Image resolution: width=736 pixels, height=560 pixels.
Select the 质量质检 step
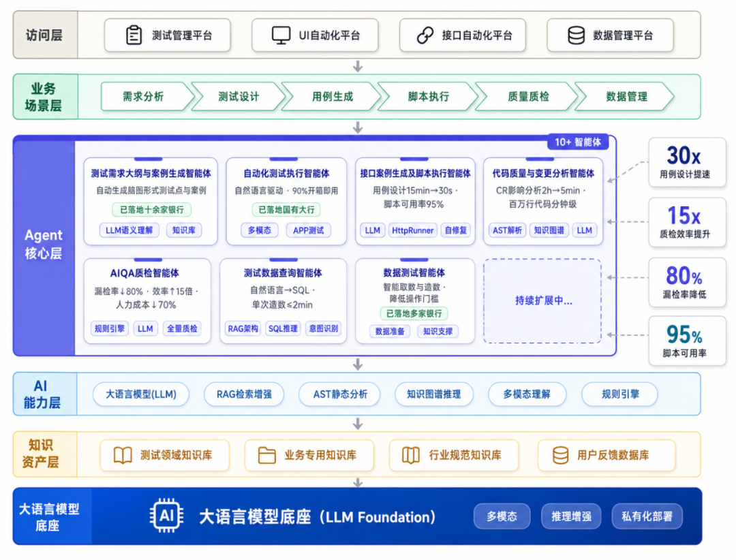(527, 97)
